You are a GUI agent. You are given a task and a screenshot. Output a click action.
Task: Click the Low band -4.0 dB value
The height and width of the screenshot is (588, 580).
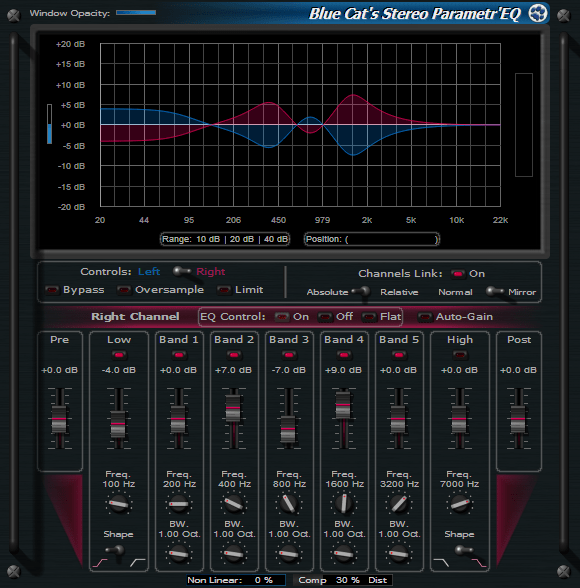coord(119,370)
